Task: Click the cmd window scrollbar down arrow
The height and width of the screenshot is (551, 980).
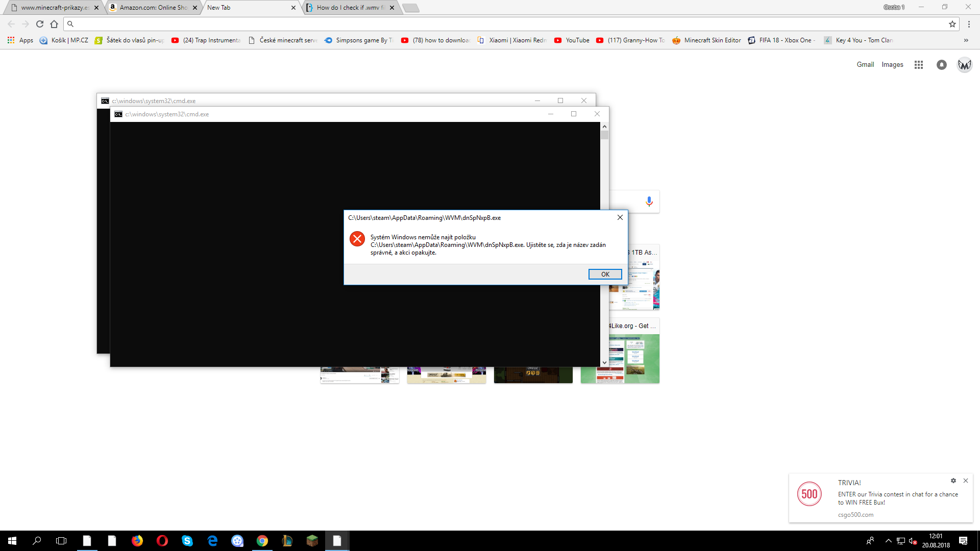Action: 604,362
